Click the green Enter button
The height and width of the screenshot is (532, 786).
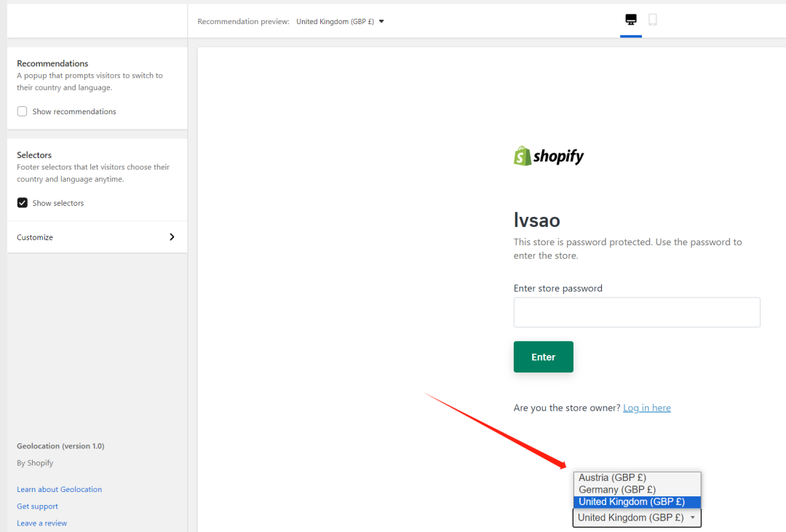[x=544, y=357]
